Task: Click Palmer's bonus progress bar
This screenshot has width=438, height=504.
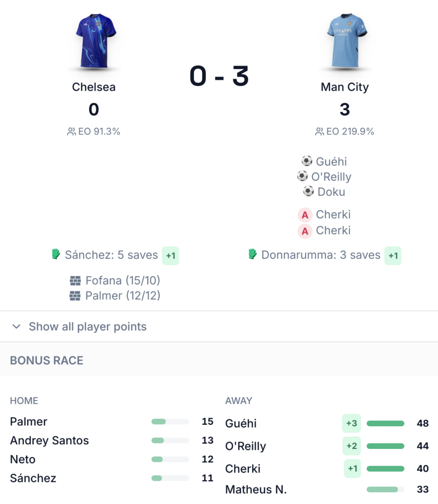Action: [x=170, y=422]
